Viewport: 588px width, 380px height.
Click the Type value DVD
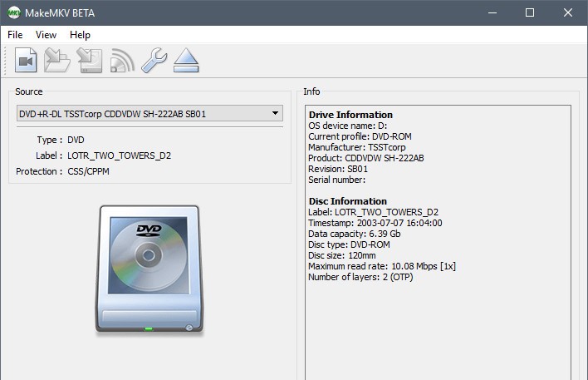(76, 140)
